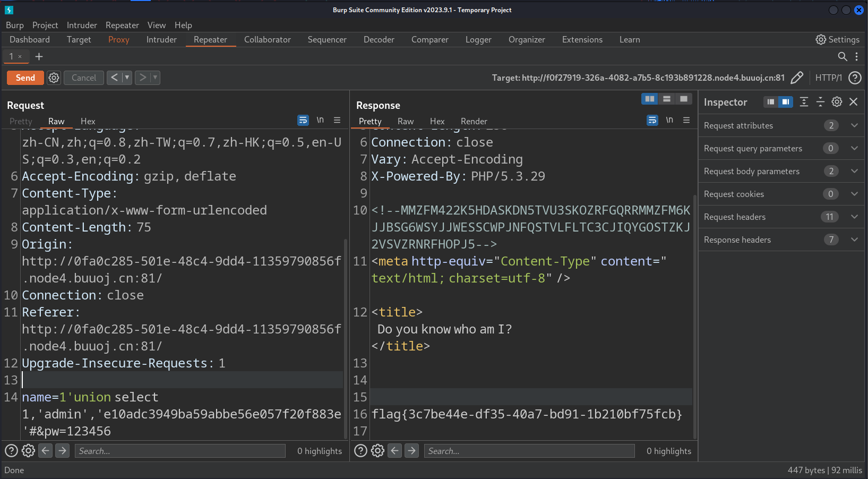Screen dimensions: 868x479
Task: Select top-bottom request/response layout
Action: click(x=667, y=99)
